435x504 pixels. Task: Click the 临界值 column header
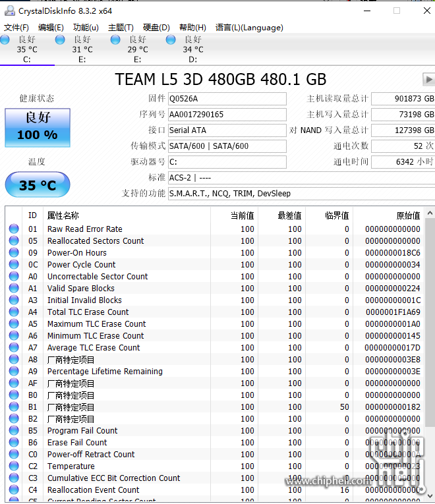coord(330,215)
